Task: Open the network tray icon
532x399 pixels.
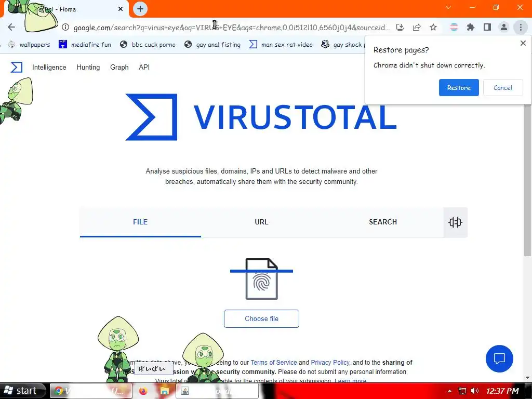Action: pos(462,391)
